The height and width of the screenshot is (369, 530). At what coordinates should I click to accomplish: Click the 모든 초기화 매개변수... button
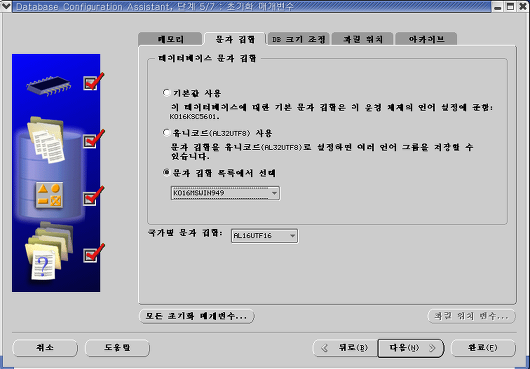(196, 316)
